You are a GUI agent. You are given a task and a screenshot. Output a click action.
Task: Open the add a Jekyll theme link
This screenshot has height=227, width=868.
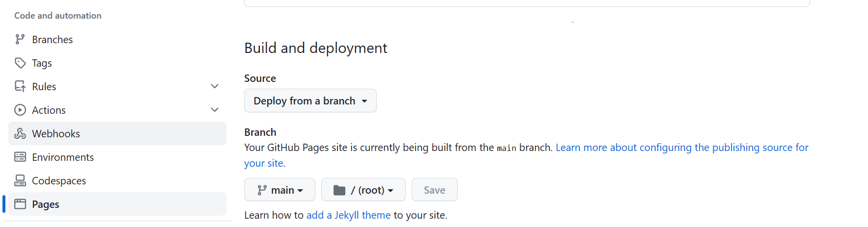coord(348,215)
